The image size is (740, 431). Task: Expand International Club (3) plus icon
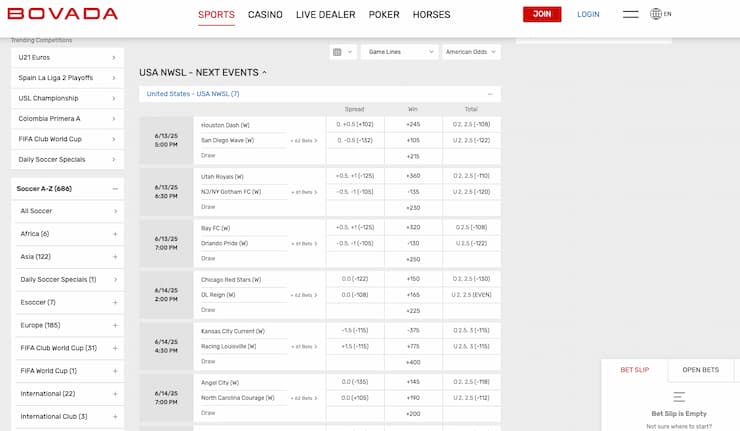[115, 417]
